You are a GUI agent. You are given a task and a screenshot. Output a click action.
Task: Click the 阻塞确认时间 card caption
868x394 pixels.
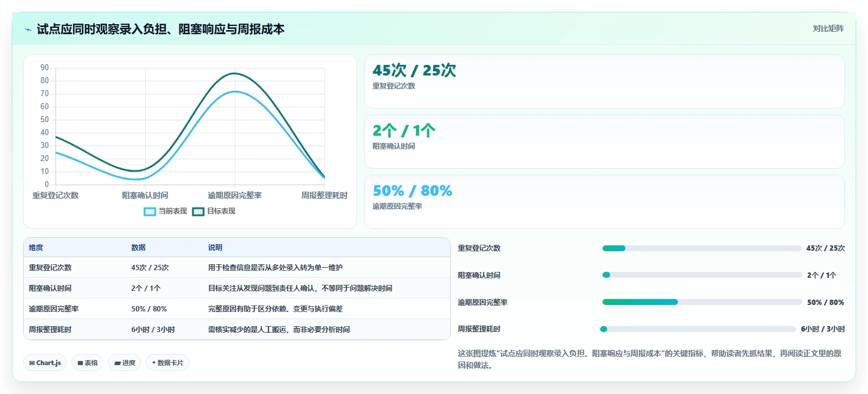(x=394, y=146)
